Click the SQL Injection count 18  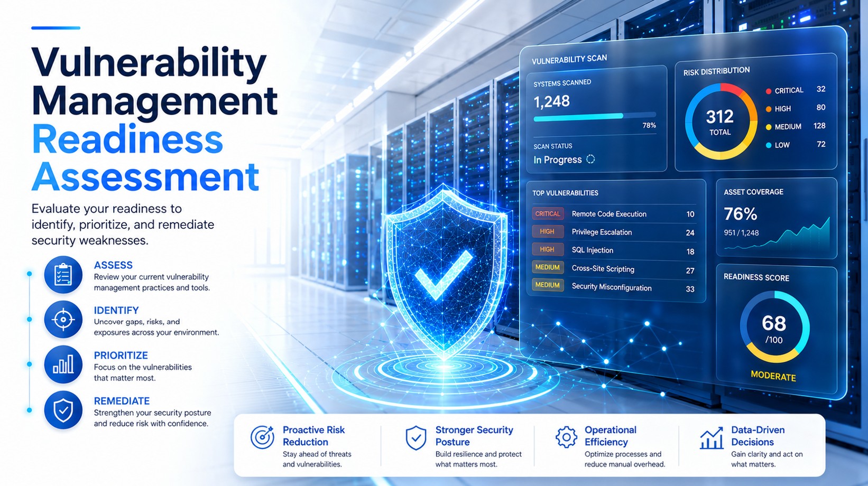[x=690, y=252]
